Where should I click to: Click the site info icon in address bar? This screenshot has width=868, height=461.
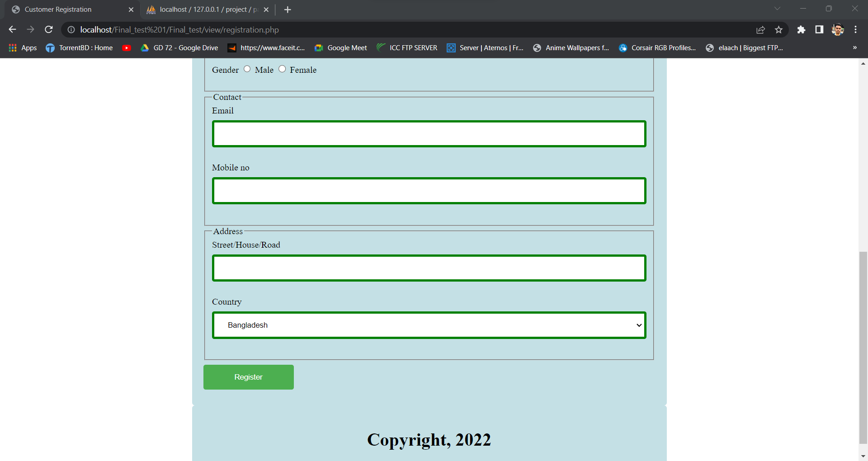(x=71, y=29)
